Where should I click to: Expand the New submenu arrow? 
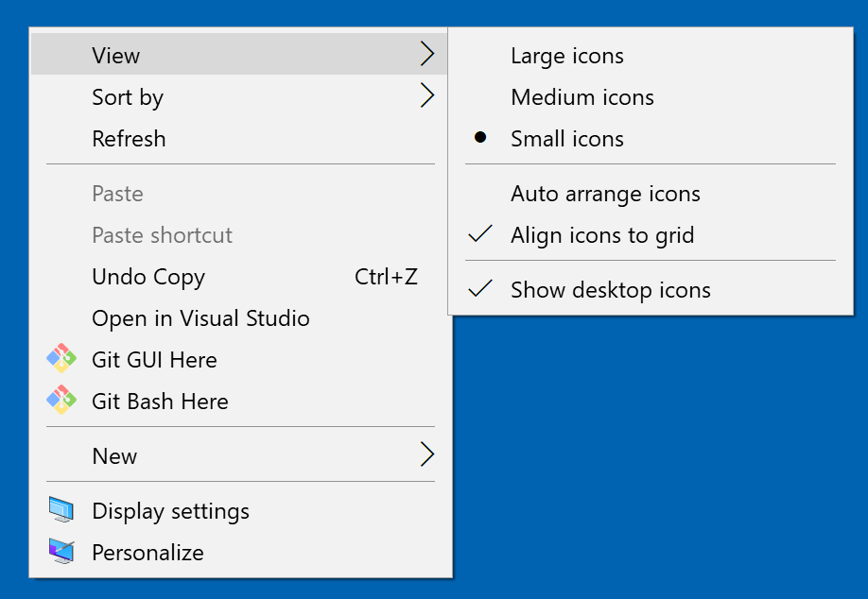[x=426, y=454]
